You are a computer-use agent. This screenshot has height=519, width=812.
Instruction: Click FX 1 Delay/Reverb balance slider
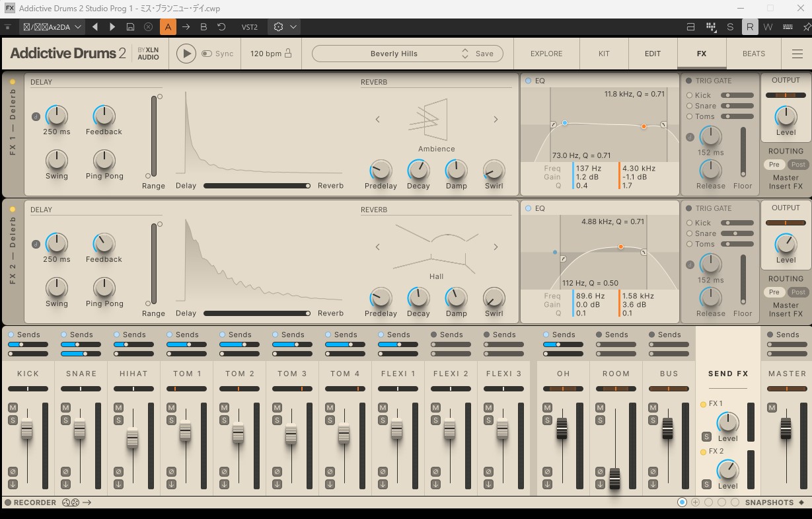(x=257, y=186)
